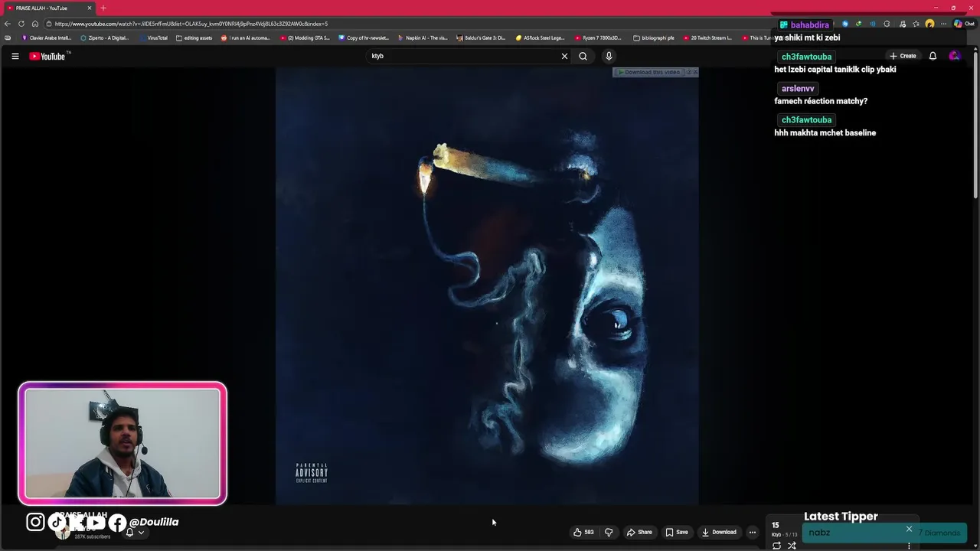Start voice search with the microphone icon
980x551 pixels.
pos(609,56)
